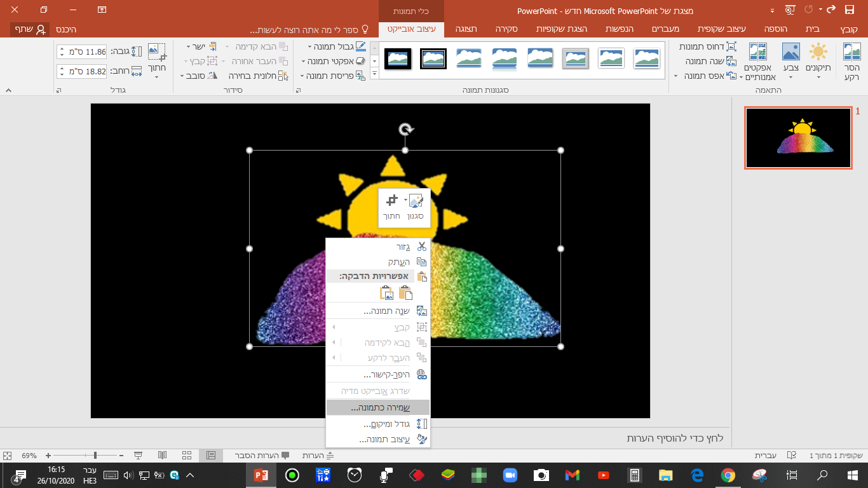Open Selection Pane (חלונית בחירה)
The width and height of the screenshot is (868, 488).
[x=258, y=76]
